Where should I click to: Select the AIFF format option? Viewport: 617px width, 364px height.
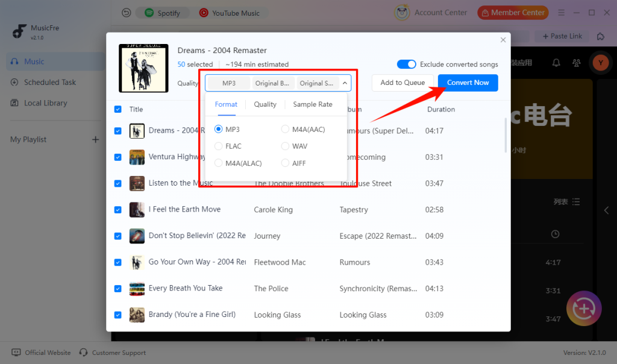point(293,163)
